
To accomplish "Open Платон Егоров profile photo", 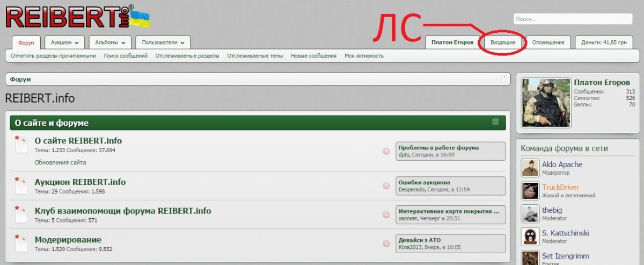I will pos(546,103).
